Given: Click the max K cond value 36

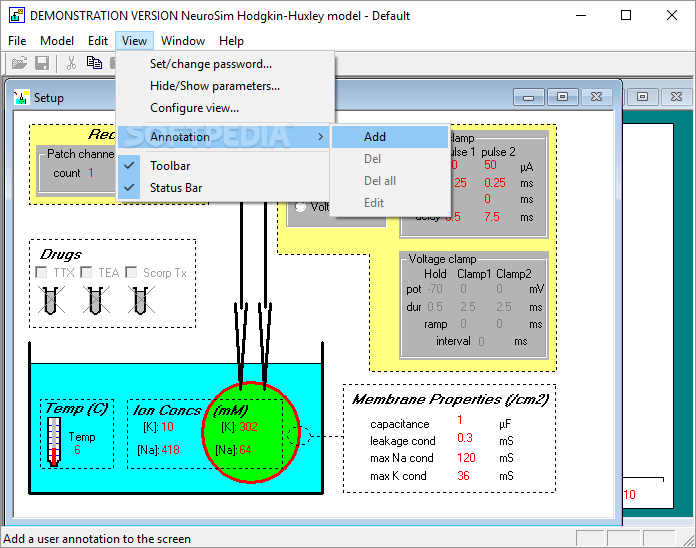Looking at the screenshot, I should [x=463, y=476].
